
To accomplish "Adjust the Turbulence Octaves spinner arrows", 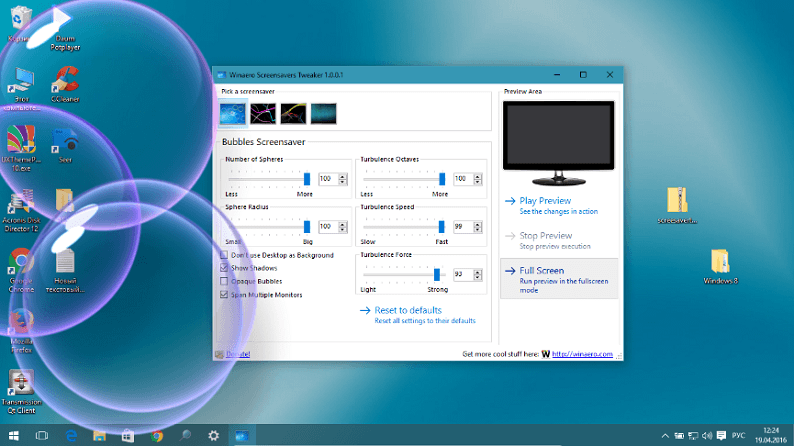I will pyautogui.click(x=478, y=179).
